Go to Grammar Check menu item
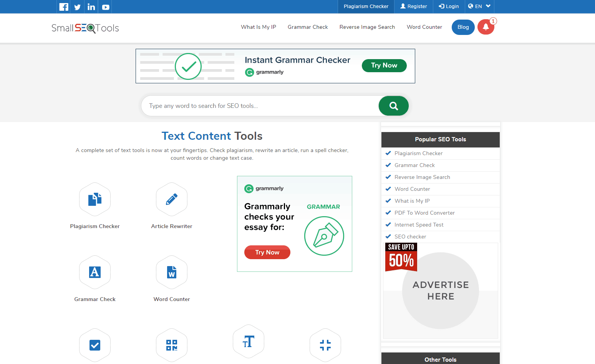595x364 pixels. 308,27
